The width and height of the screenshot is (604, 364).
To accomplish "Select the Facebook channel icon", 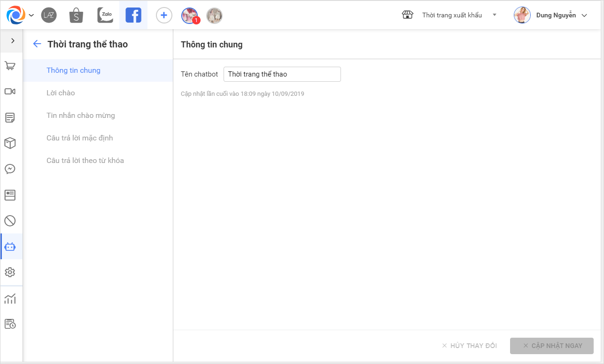I will point(133,15).
